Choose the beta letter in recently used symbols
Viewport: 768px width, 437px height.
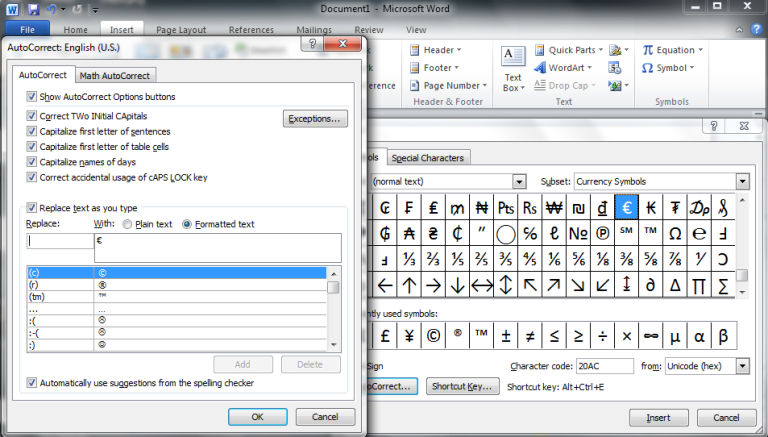[723, 336]
